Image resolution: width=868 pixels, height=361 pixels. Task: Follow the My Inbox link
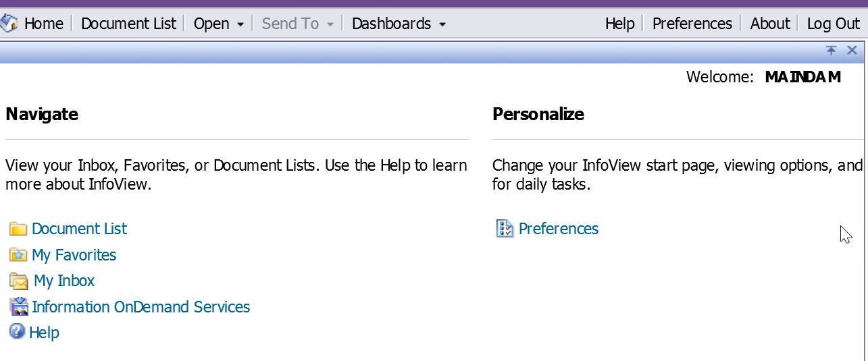[64, 281]
